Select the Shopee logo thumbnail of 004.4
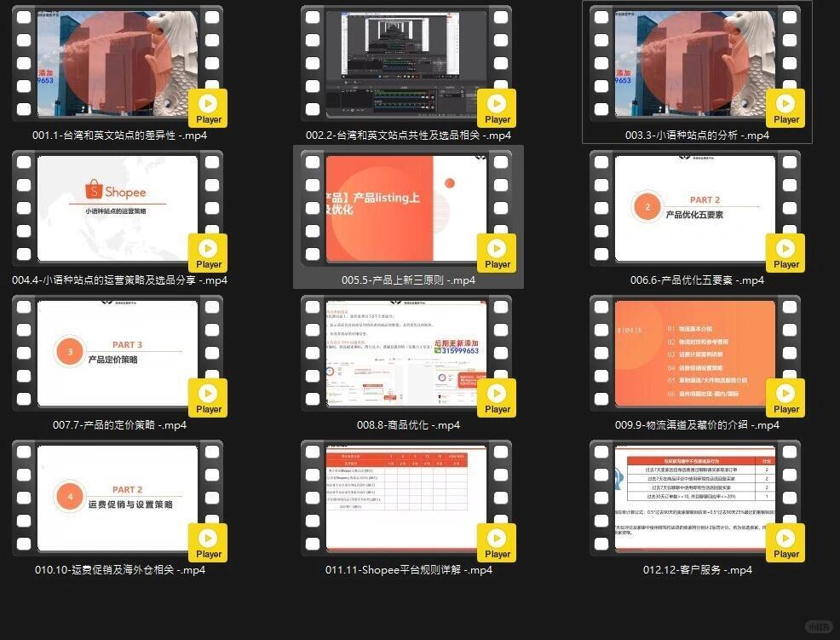 pos(118,208)
